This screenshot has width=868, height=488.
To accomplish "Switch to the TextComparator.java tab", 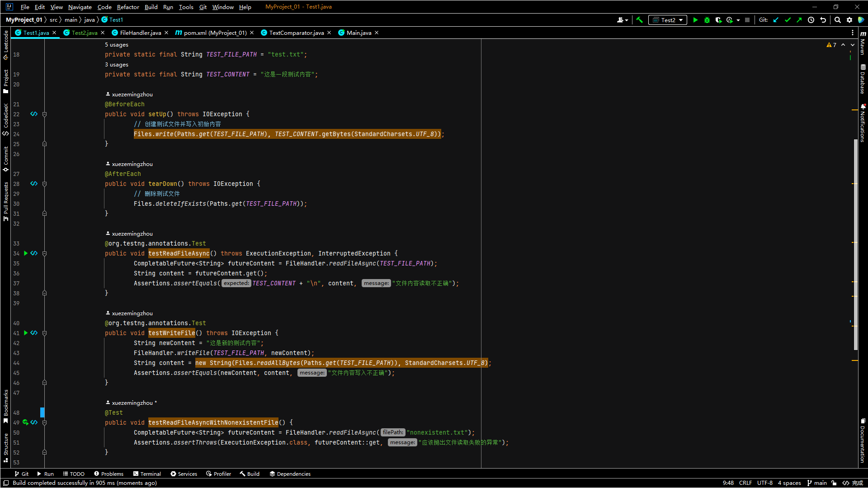I will pyautogui.click(x=297, y=33).
